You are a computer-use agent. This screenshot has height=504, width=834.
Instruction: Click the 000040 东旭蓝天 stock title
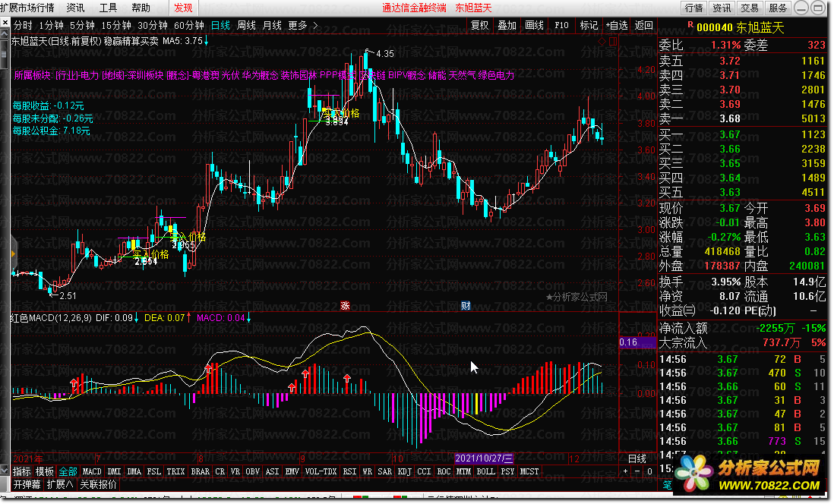point(740,27)
